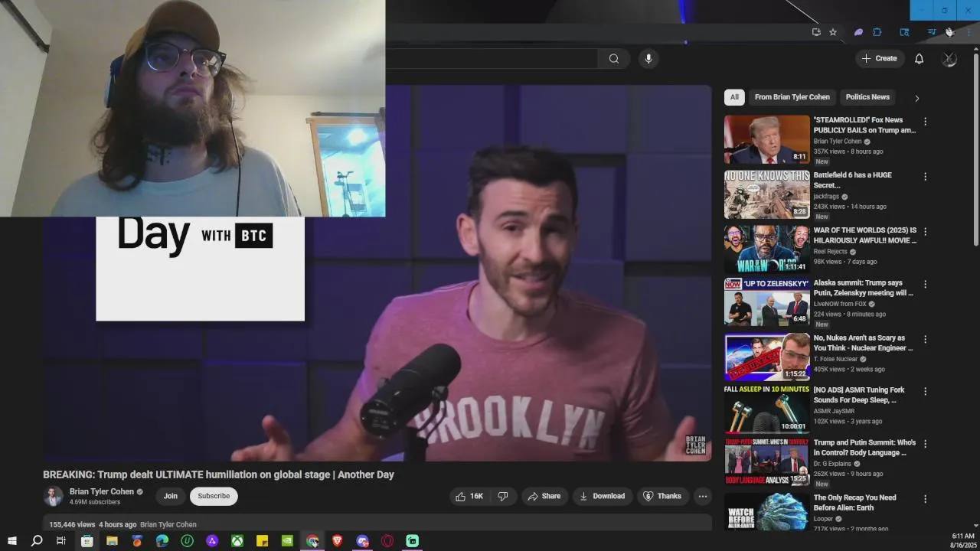Open Windows Start menu

click(x=11, y=541)
